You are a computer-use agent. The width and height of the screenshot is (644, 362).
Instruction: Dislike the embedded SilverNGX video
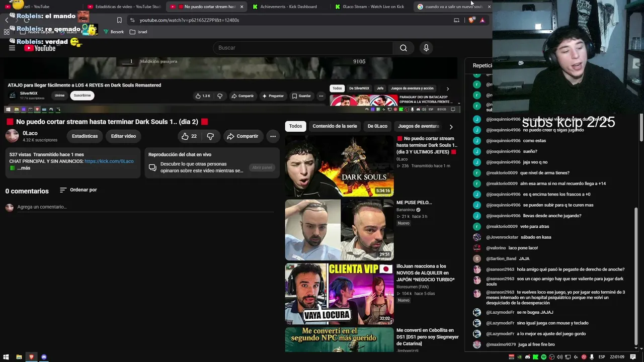coord(220,96)
